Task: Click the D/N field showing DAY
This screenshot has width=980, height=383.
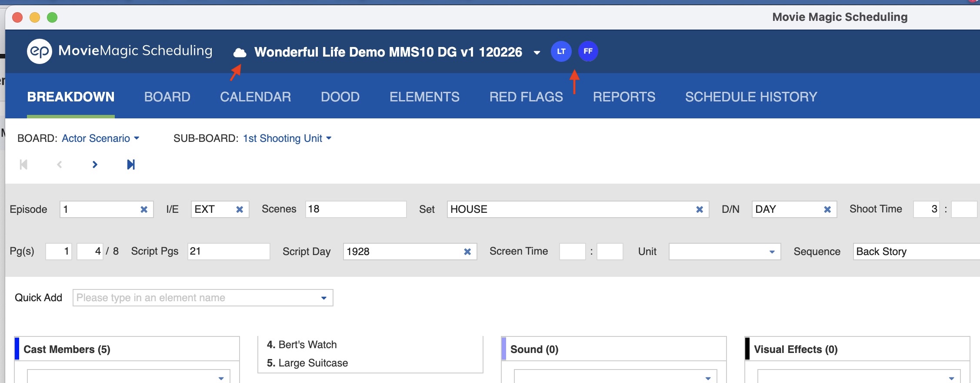Action: coord(794,209)
